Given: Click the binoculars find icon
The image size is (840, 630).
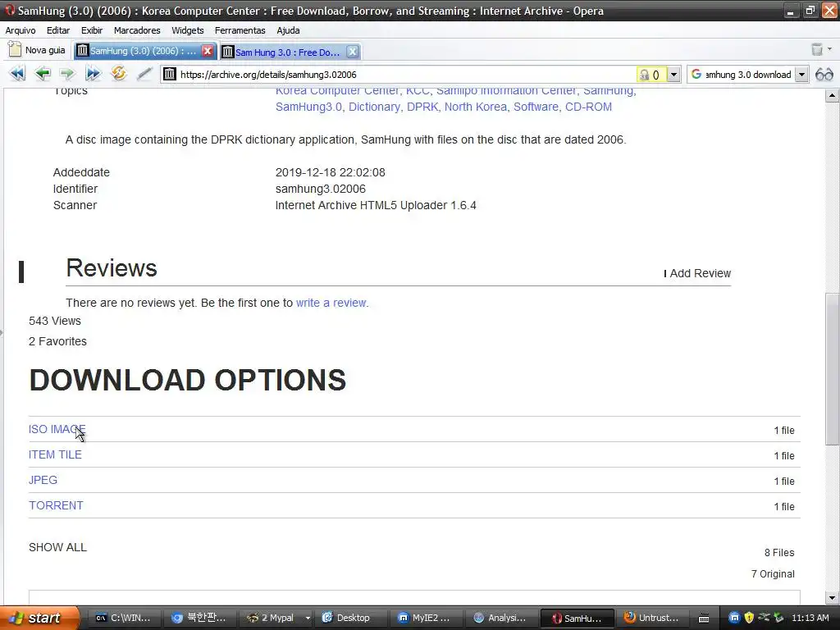Looking at the screenshot, I should [x=824, y=75].
